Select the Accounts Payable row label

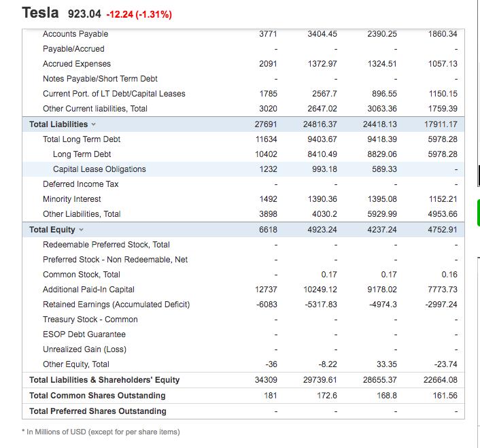point(75,34)
